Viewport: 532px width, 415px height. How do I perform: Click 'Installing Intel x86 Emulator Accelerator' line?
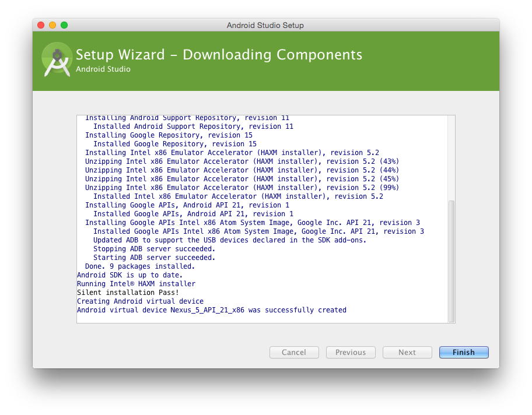click(232, 153)
